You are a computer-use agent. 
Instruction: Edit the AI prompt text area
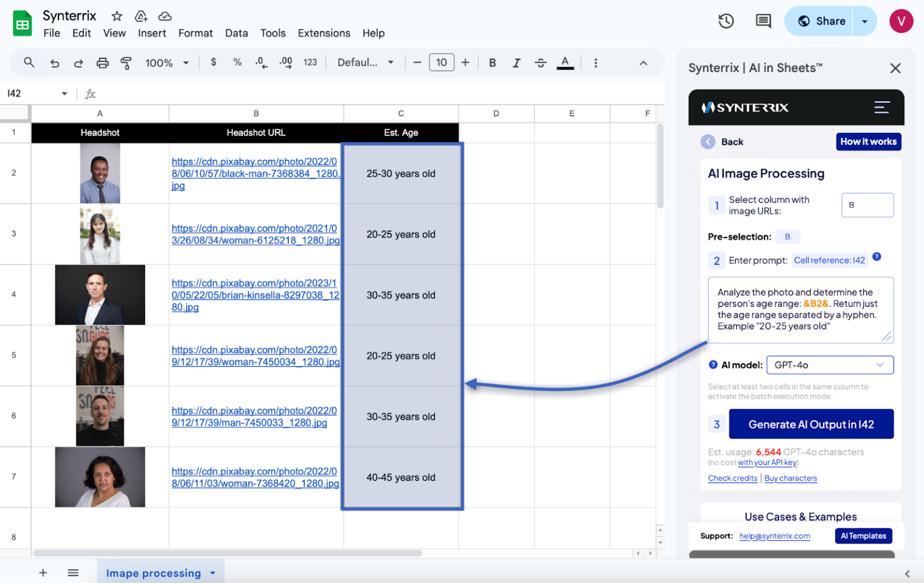[800, 310]
